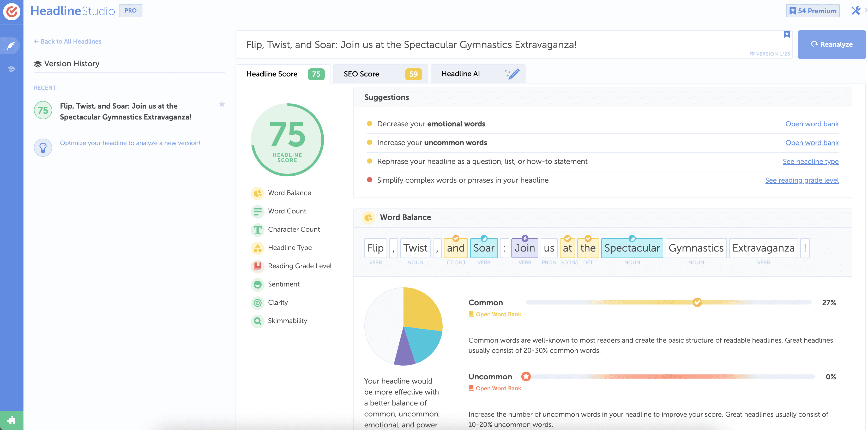Toggle bookmark icon in headline field
The height and width of the screenshot is (430, 868).
[x=786, y=34]
